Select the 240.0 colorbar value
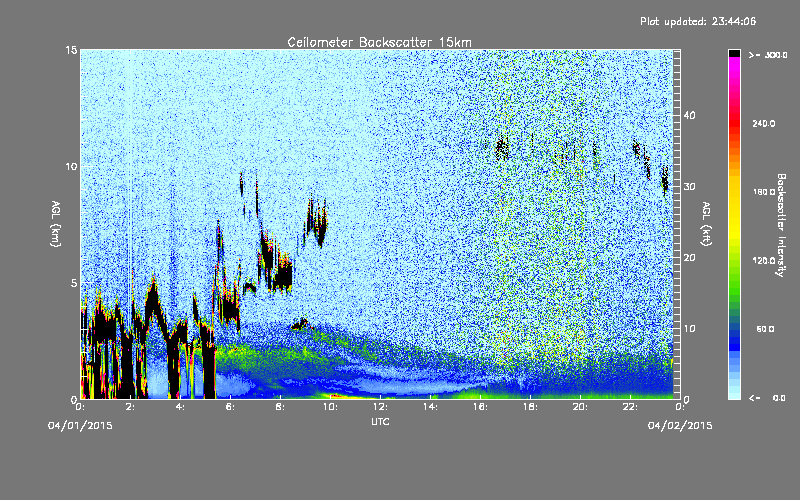The width and height of the screenshot is (800, 500). (764, 124)
